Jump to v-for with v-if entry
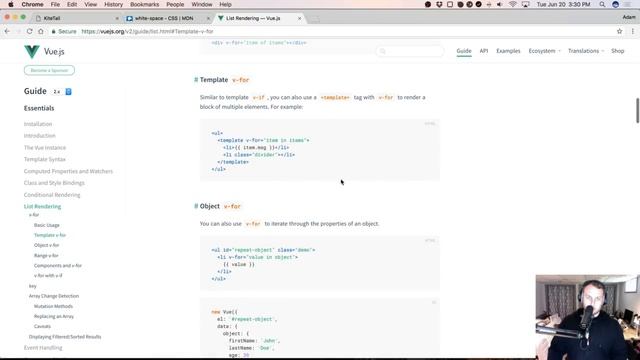 pos(48,276)
